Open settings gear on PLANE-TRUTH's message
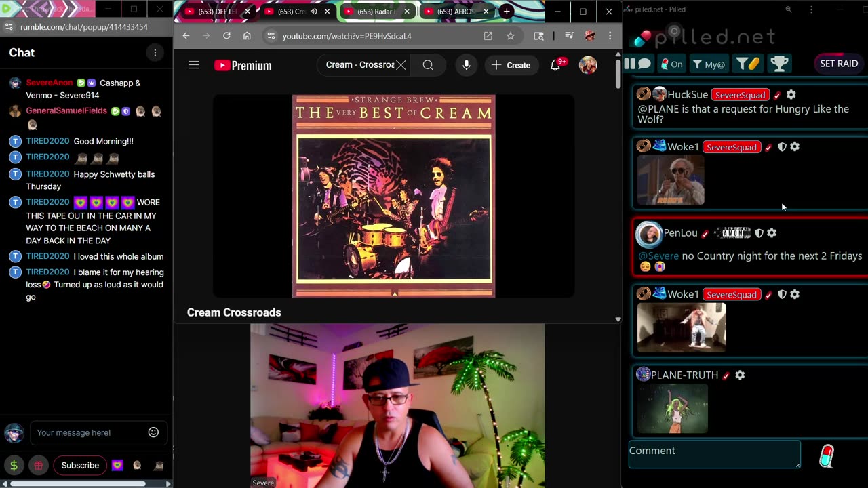868x488 pixels. coord(740,375)
